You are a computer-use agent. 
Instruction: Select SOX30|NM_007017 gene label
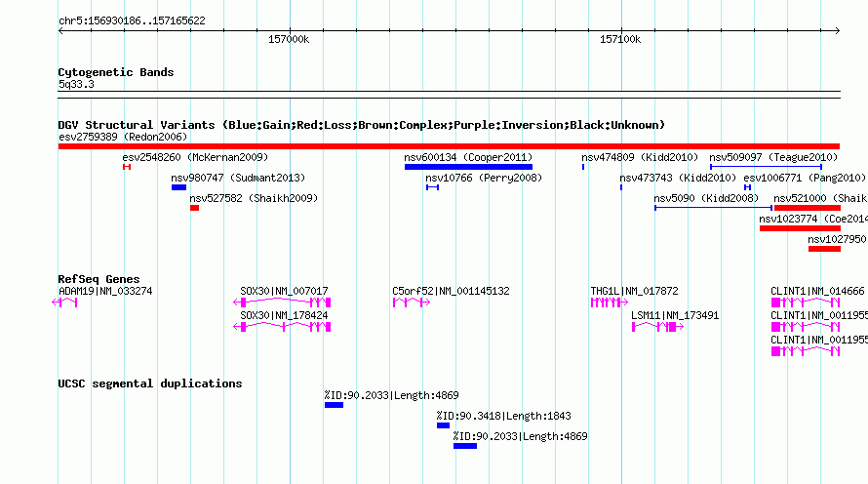284,291
